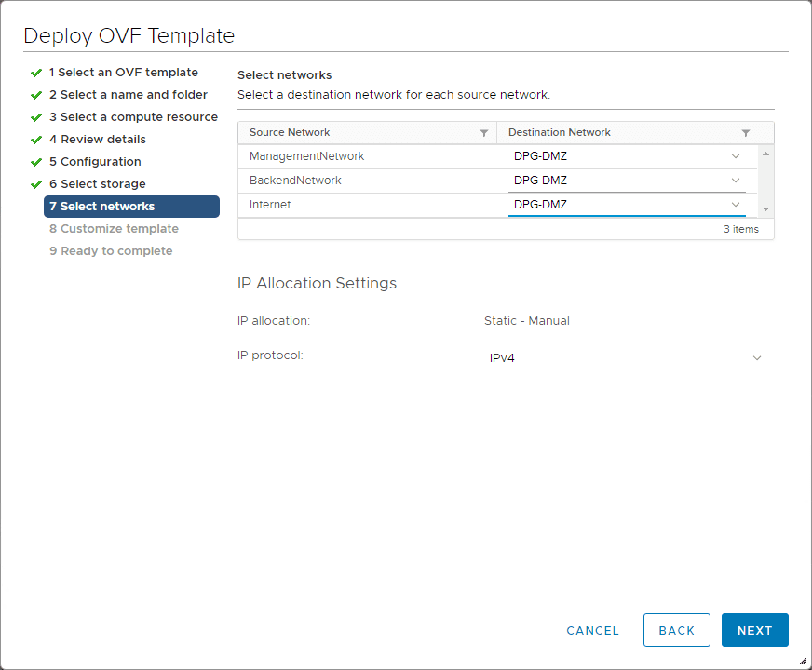Open the destination network dropdown for ManagementNetwork

pos(735,155)
